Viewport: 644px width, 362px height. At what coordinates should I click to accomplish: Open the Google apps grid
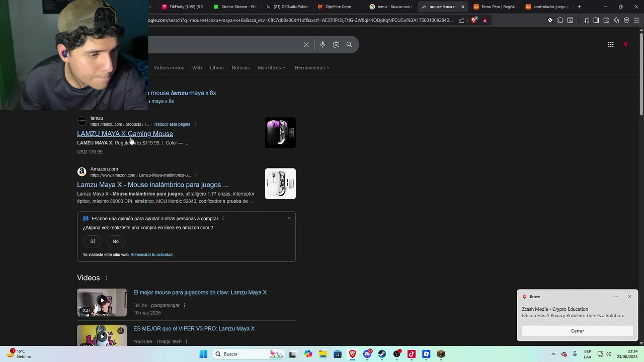pyautogui.click(x=611, y=45)
